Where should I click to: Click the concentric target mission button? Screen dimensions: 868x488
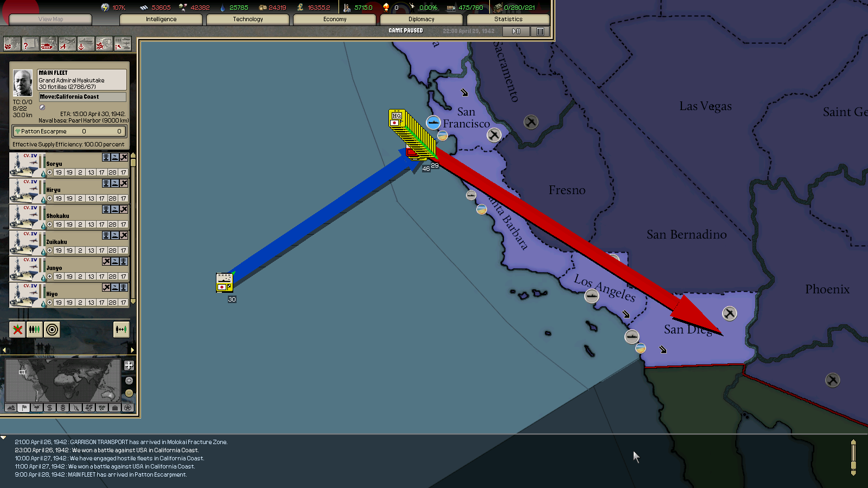52,329
